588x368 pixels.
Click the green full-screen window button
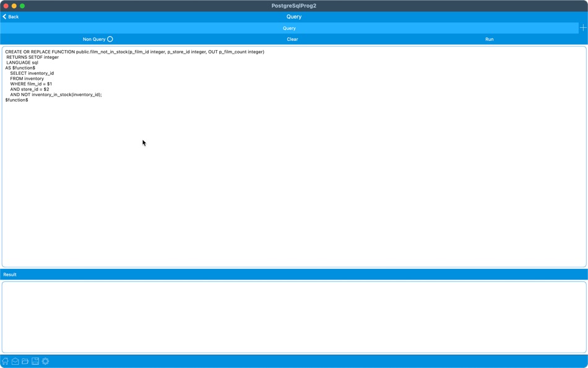click(x=21, y=4)
